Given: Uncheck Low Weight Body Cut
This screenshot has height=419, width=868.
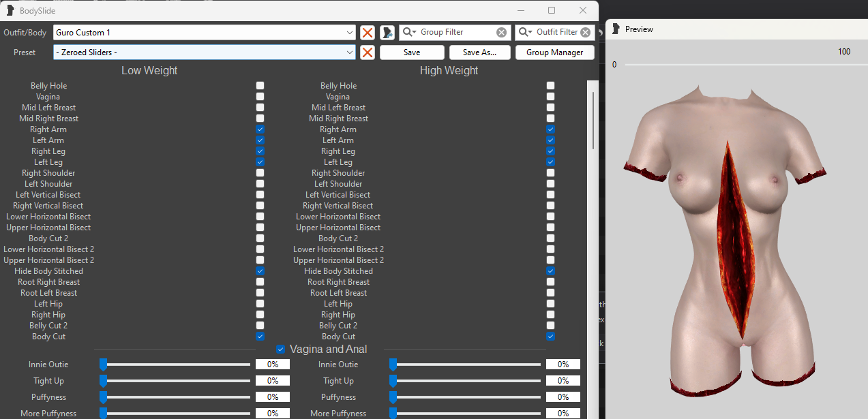Looking at the screenshot, I should (260, 337).
